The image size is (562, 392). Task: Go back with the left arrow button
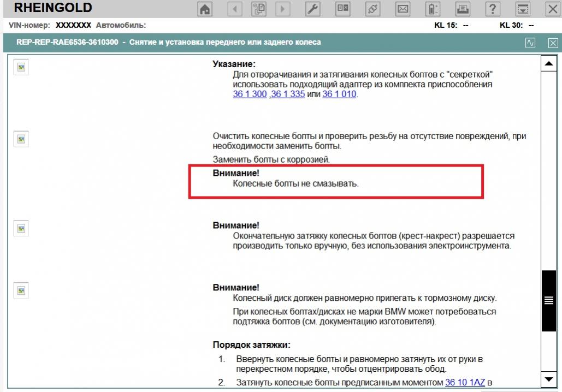pyautogui.click(x=234, y=9)
